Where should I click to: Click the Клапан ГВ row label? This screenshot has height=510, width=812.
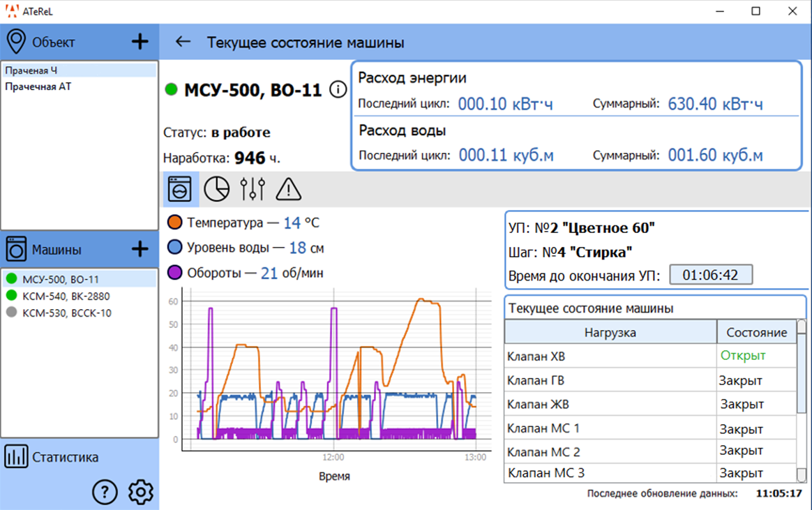point(536,380)
